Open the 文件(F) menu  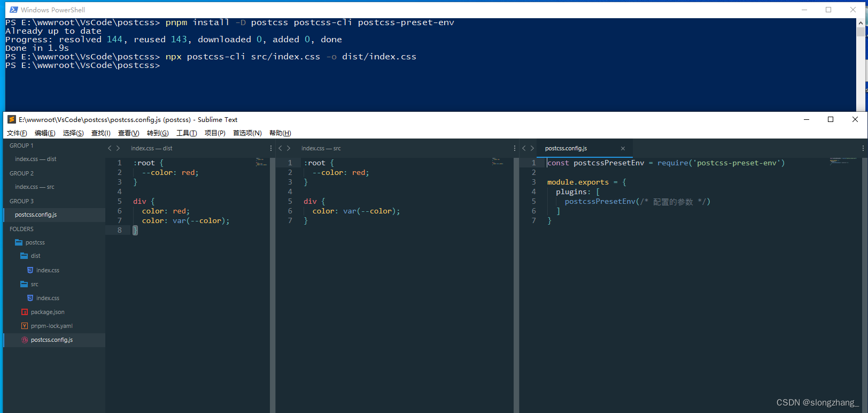tap(17, 133)
